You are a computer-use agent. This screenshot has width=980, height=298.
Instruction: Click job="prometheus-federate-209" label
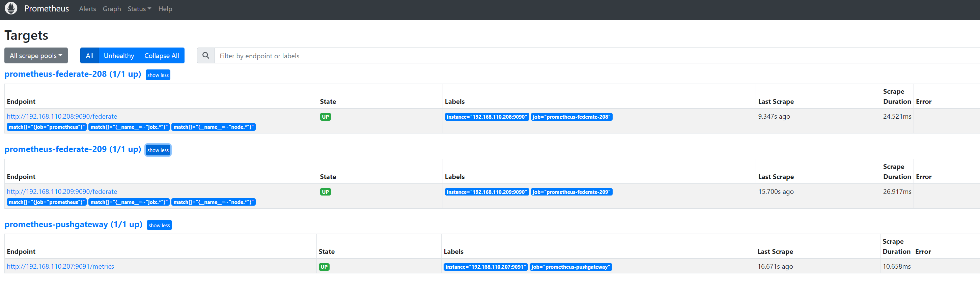(x=571, y=192)
